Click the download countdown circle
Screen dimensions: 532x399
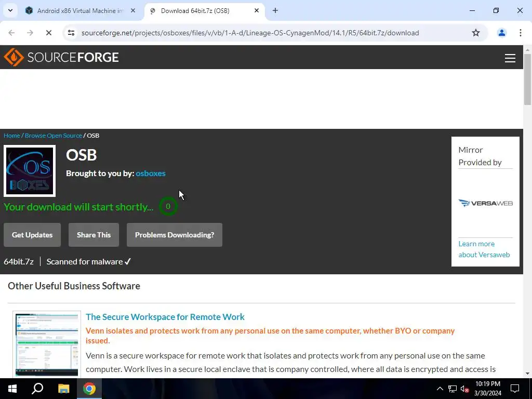coord(168,206)
